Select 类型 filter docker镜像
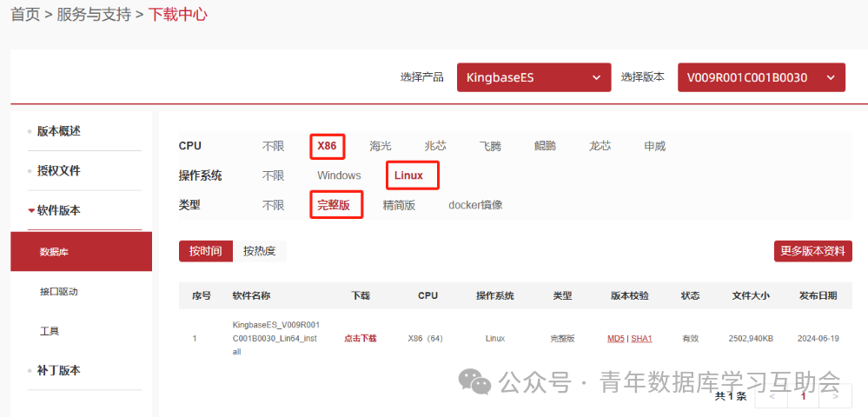Screen dimensions: 868x417 (x=475, y=205)
